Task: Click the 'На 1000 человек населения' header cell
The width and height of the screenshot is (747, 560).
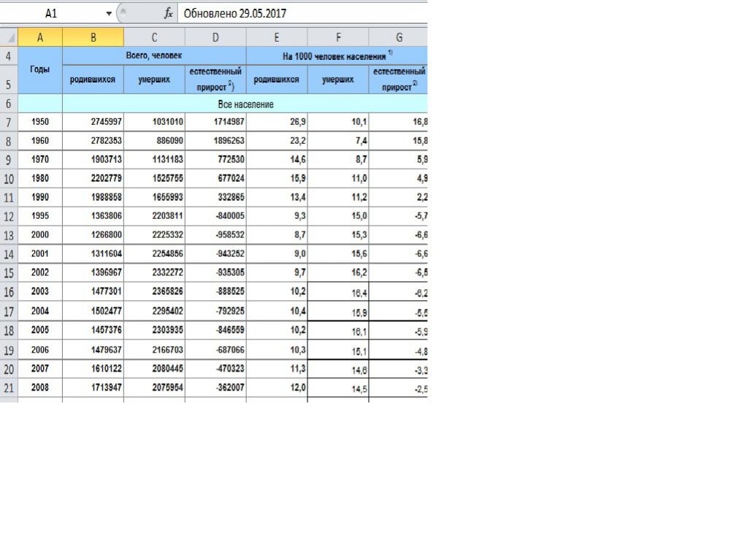Action: tap(336, 55)
